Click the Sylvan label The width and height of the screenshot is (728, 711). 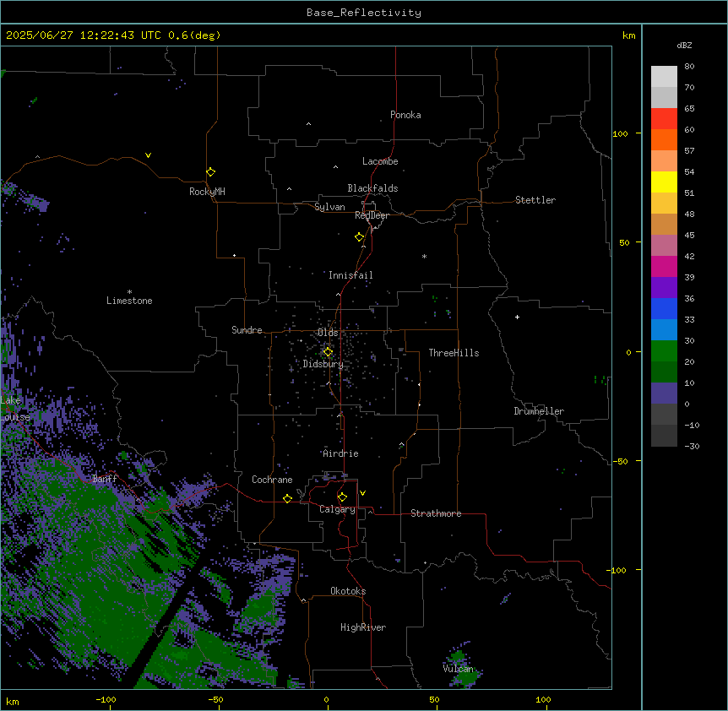(x=329, y=207)
